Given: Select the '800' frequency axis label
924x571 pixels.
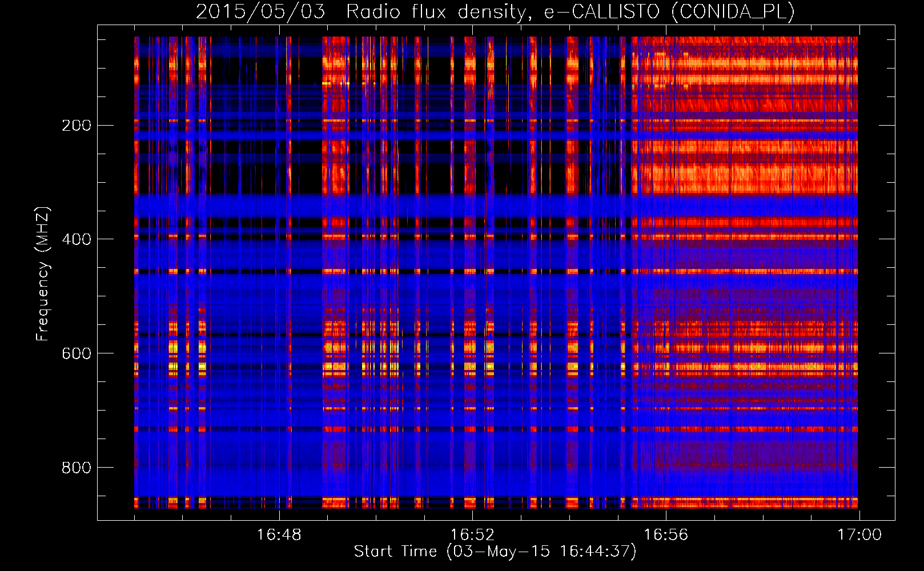Looking at the screenshot, I should [77, 468].
